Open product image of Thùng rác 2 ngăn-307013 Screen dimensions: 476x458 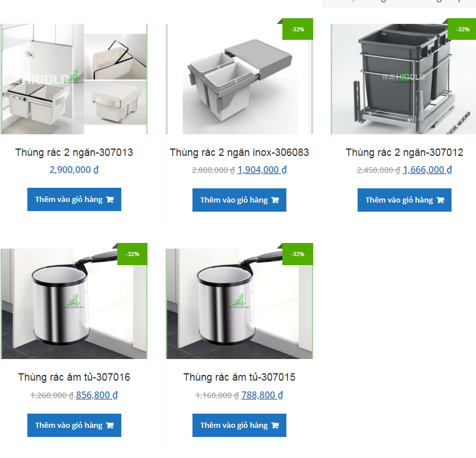tap(74, 79)
